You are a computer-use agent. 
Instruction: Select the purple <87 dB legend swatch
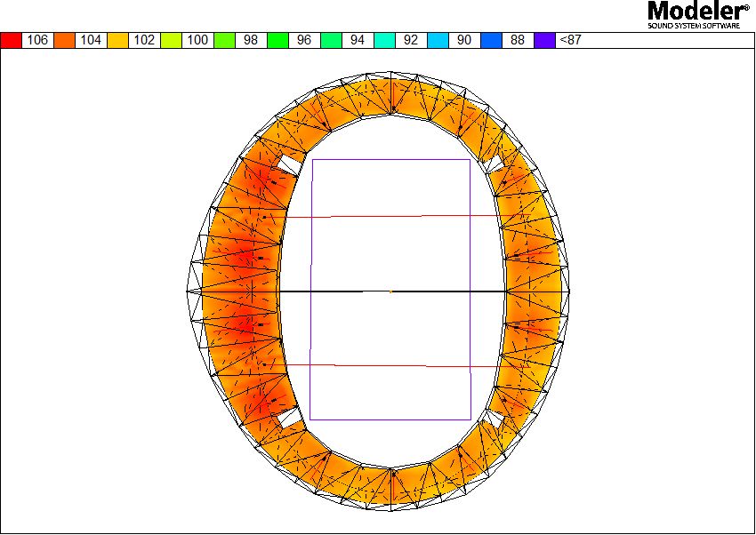coord(545,40)
